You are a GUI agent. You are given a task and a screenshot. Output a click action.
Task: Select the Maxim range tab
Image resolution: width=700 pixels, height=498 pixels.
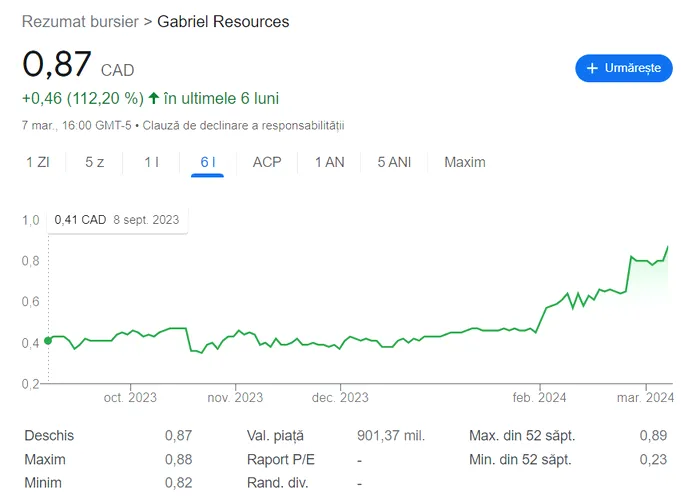[465, 162]
